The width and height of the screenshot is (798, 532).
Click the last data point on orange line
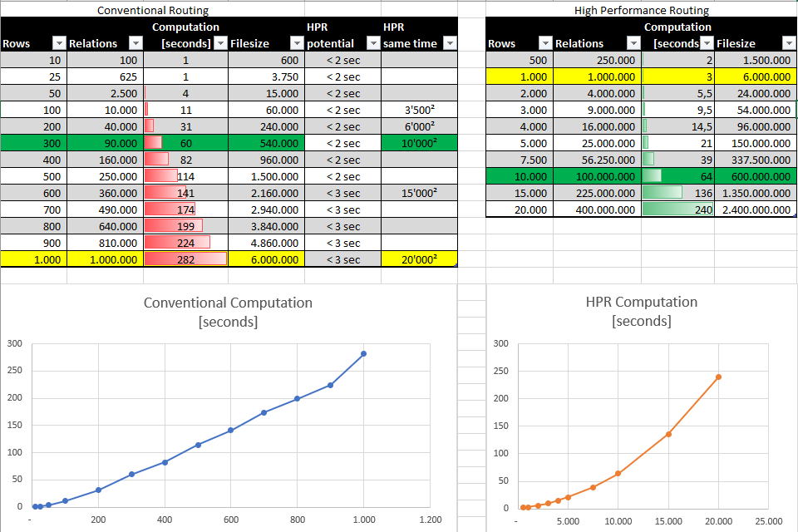pyautogui.click(x=718, y=377)
